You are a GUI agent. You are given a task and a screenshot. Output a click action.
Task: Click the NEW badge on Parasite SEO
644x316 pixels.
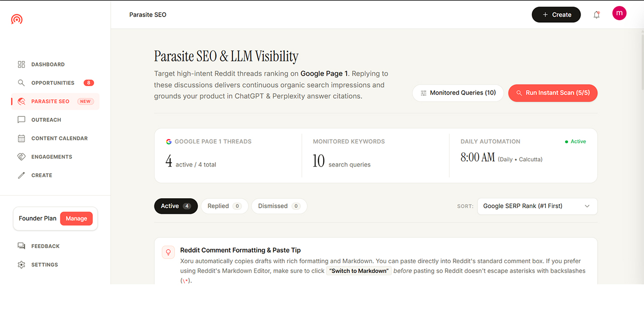86,101
